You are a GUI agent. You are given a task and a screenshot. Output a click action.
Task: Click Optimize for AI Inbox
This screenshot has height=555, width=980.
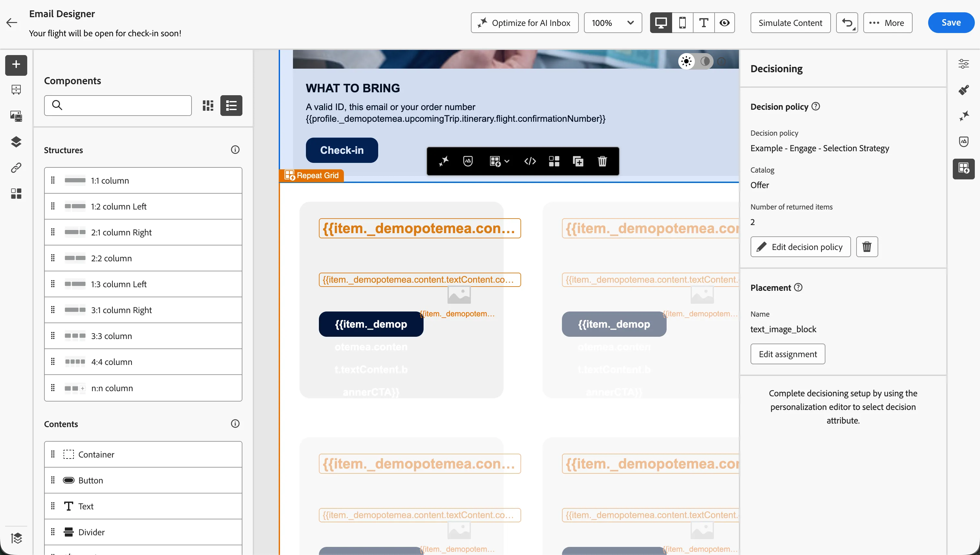[x=525, y=23]
